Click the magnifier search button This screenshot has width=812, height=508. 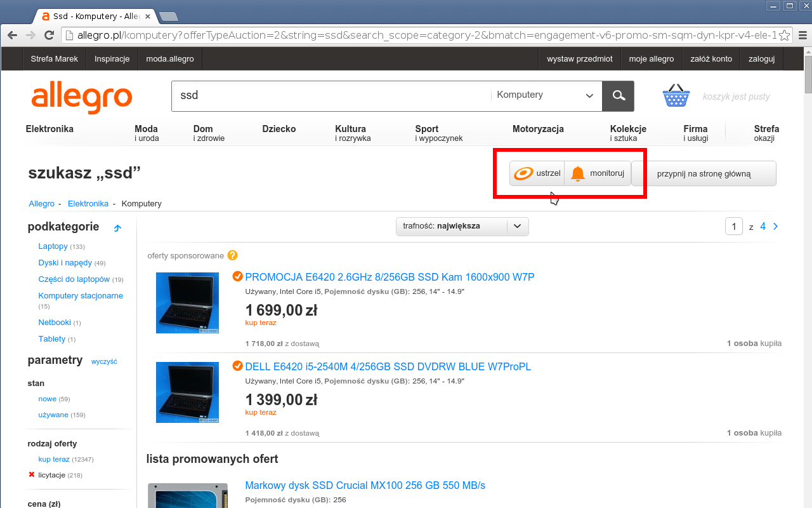click(618, 96)
